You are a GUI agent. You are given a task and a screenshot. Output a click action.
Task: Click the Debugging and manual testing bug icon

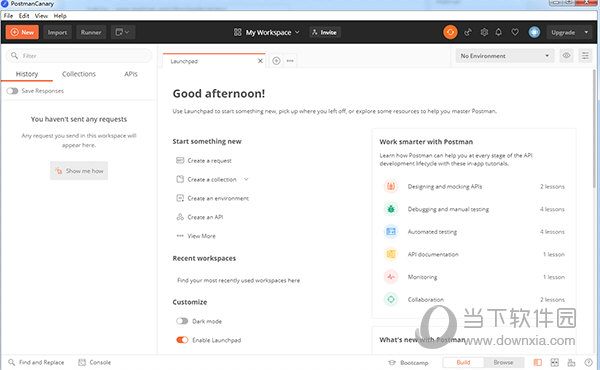[x=391, y=209]
